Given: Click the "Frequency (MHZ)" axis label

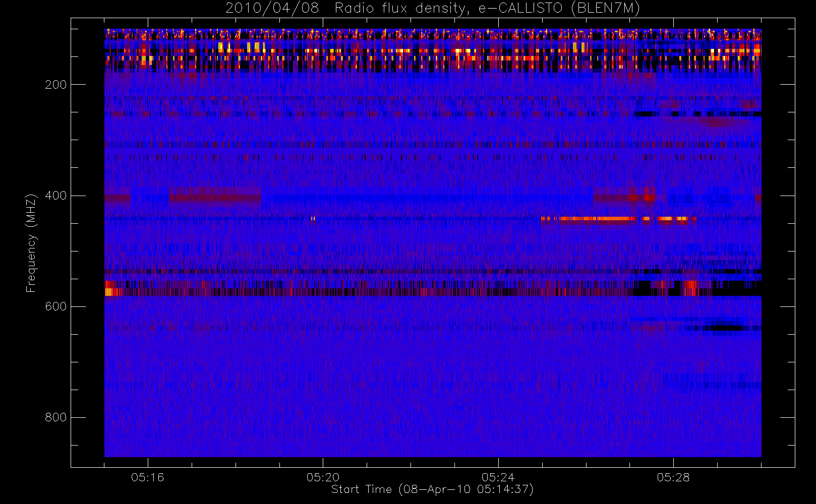Looking at the screenshot, I should click(31, 243).
